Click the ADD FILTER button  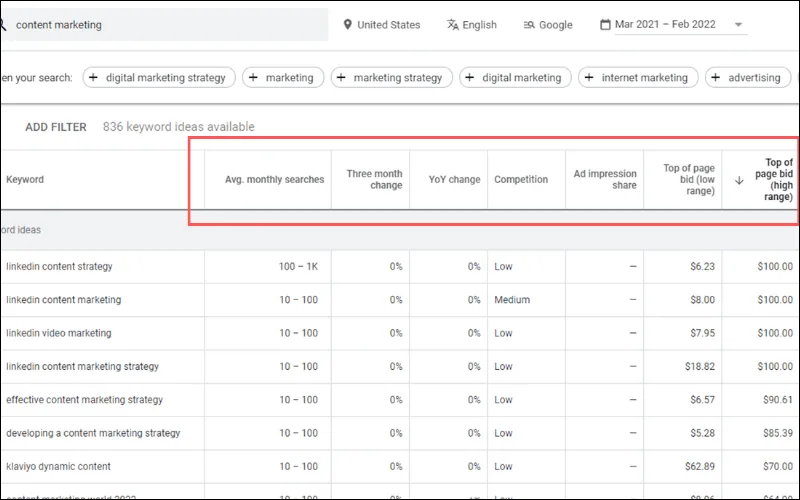56,127
